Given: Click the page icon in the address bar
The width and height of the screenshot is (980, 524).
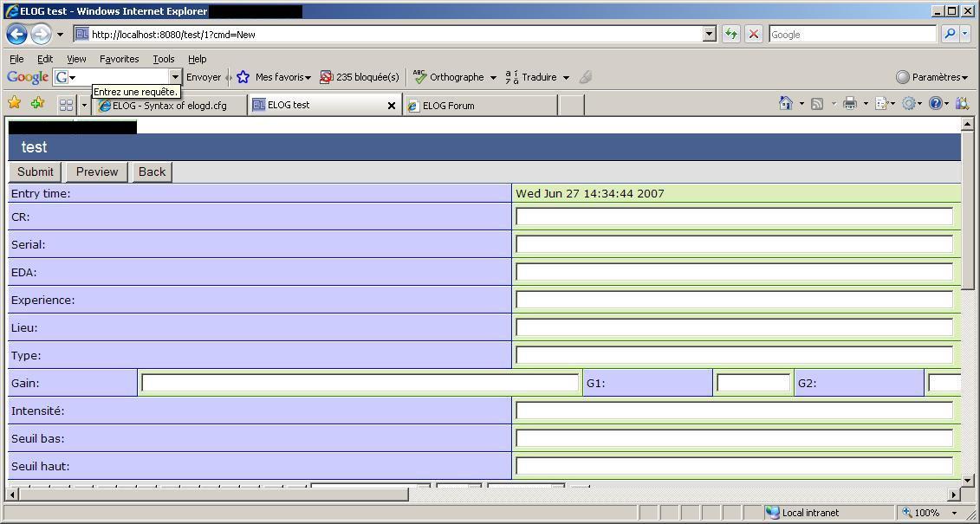Looking at the screenshot, I should coord(81,35).
